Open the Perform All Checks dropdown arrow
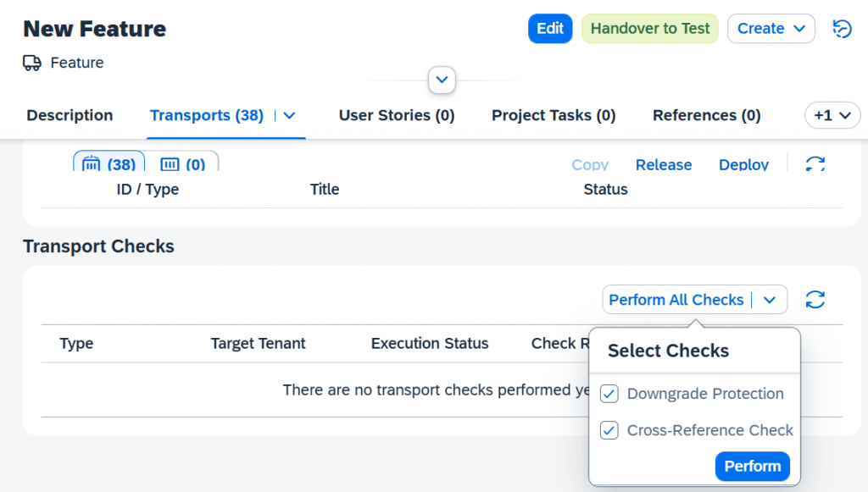Image resolution: width=868 pixels, height=492 pixels. 770,300
